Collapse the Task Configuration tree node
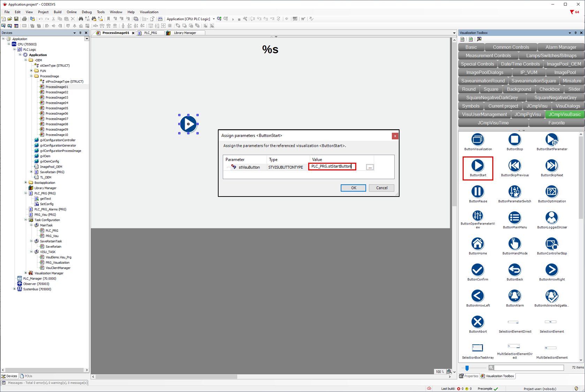This screenshot has height=392, width=585. point(26,220)
